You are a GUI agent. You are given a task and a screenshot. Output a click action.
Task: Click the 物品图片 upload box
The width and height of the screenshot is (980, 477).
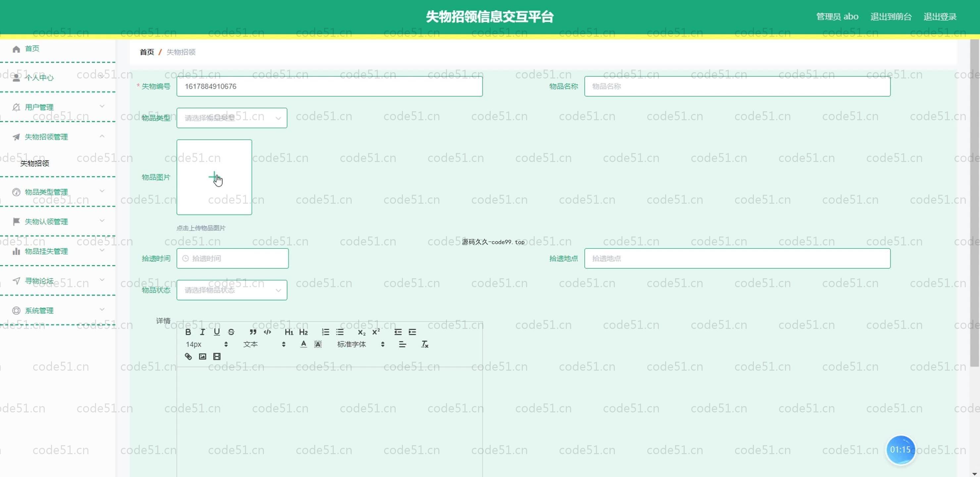(214, 177)
